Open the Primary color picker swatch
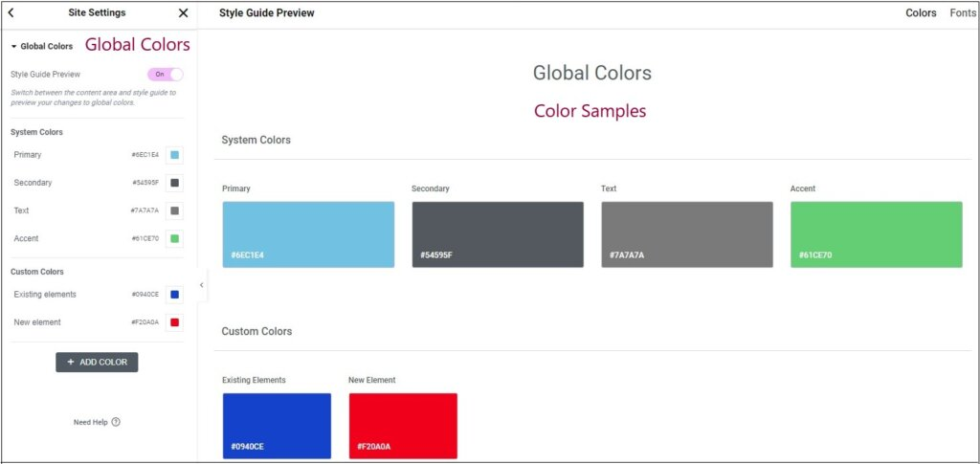The height and width of the screenshot is (464, 980). [174, 155]
